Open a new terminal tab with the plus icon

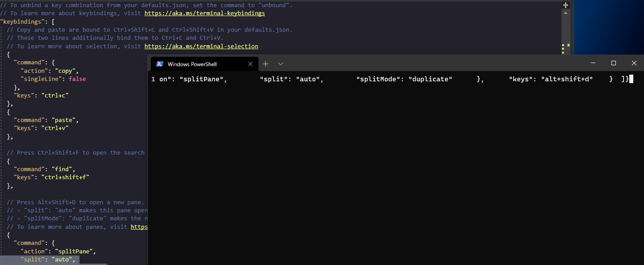pyautogui.click(x=265, y=64)
